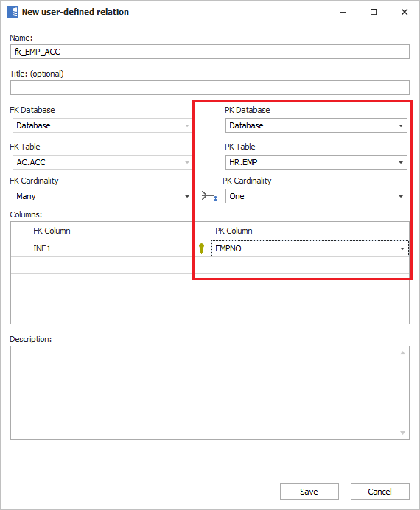This screenshot has height=510, width=420.
Task: Click the empty FK Column cell below INF1
Action: [x=112, y=265]
